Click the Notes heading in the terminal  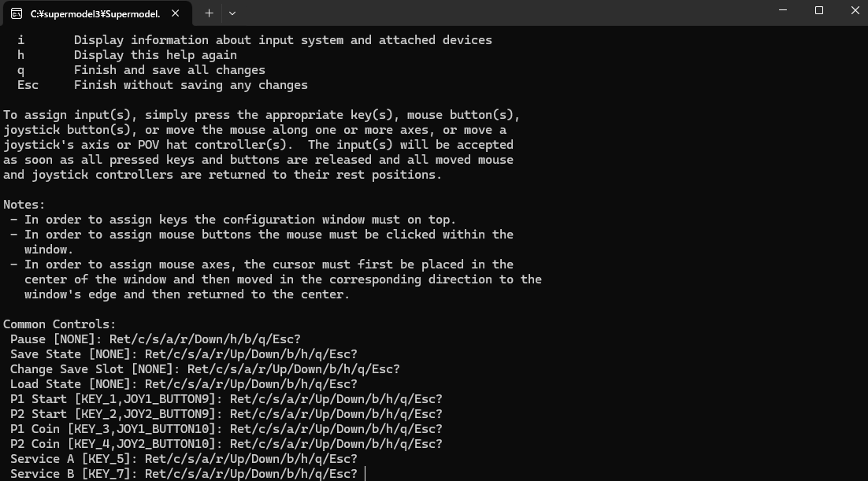click(x=24, y=205)
